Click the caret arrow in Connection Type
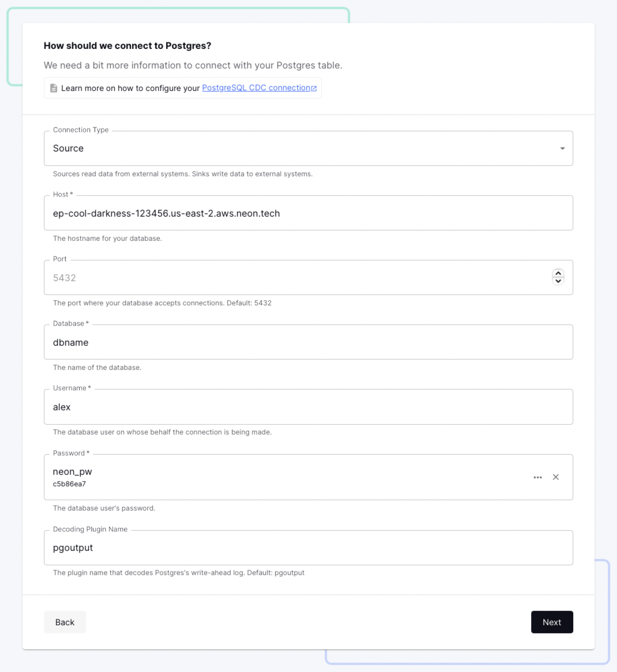617x672 pixels. (562, 149)
